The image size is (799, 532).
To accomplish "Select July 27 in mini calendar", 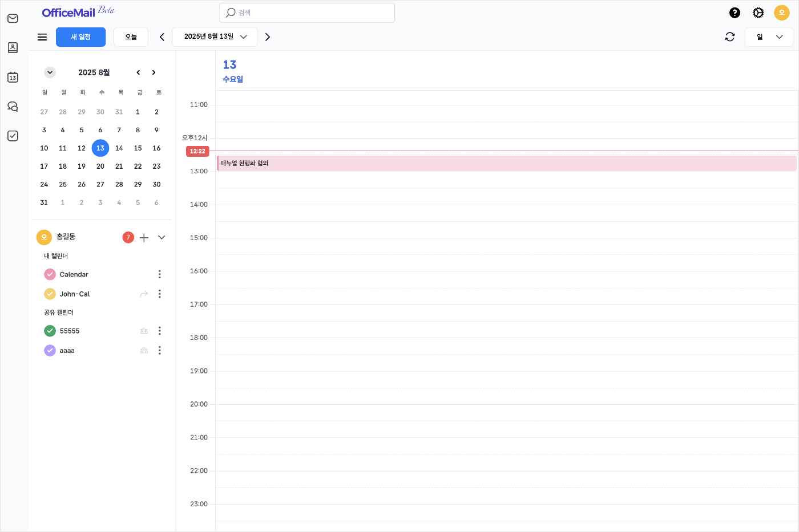I will click(x=44, y=112).
